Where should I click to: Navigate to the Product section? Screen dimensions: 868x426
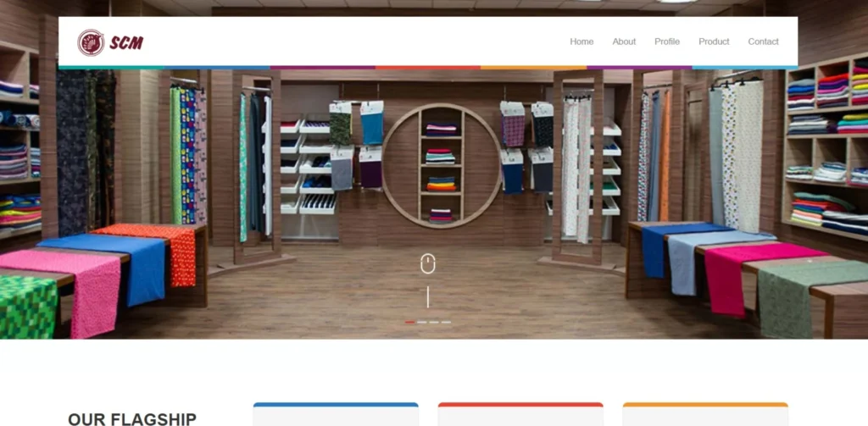click(714, 41)
